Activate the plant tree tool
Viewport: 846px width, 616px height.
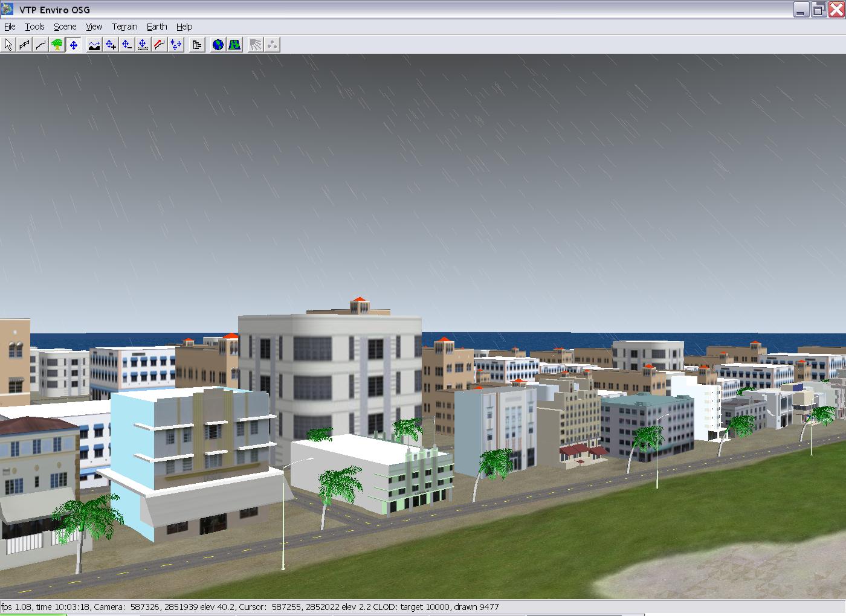(57, 45)
